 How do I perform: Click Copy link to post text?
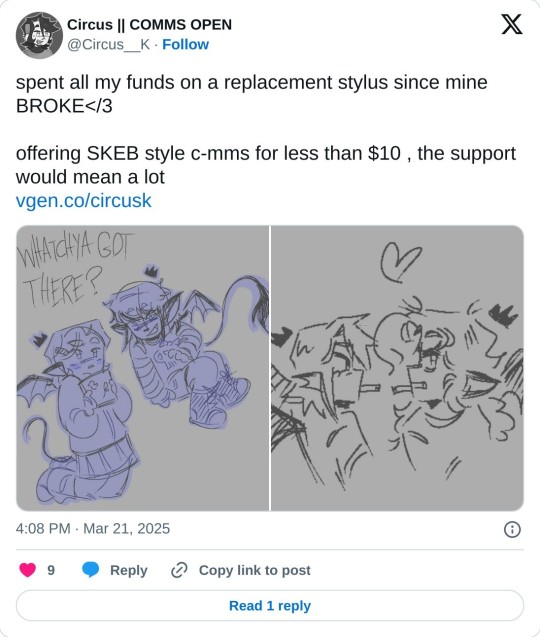tap(254, 570)
